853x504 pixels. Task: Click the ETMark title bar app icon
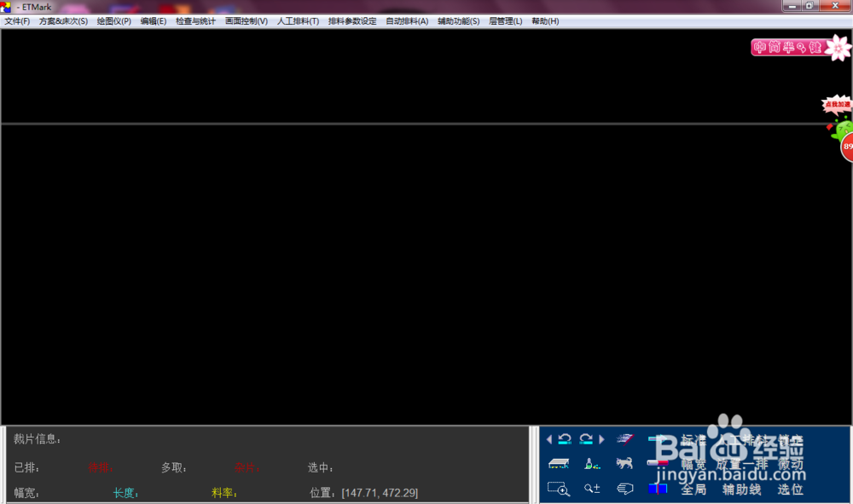click(x=5, y=7)
